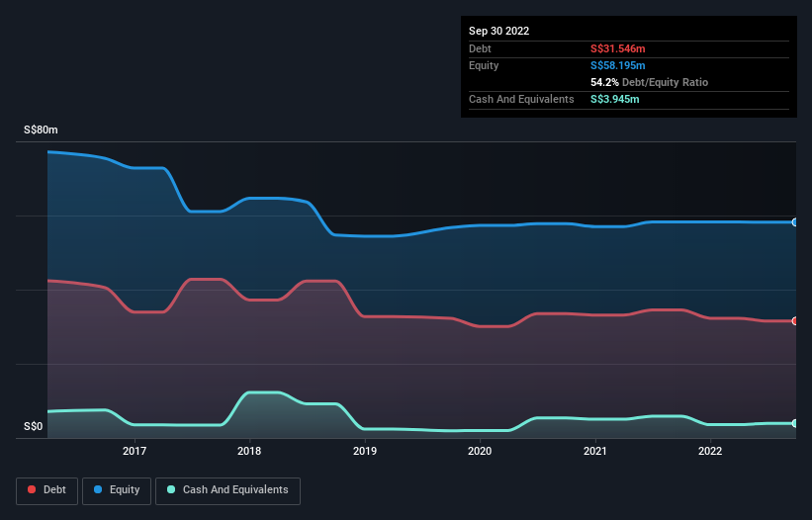Click the blue Equity endpoint marker

795,222
